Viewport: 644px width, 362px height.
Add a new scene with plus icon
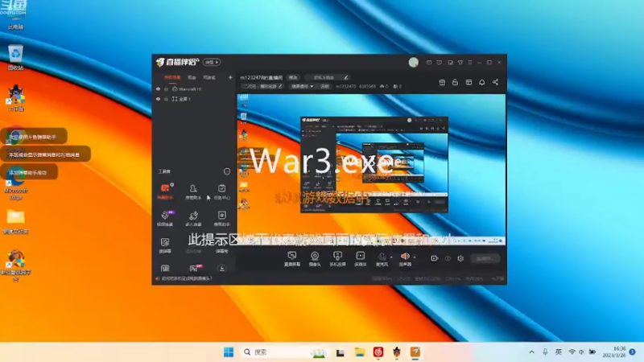click(x=230, y=77)
